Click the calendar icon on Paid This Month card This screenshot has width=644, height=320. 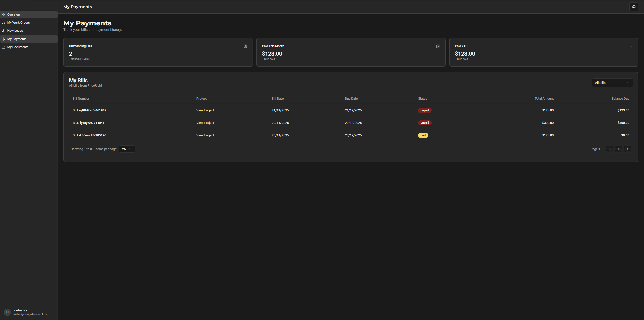(438, 46)
